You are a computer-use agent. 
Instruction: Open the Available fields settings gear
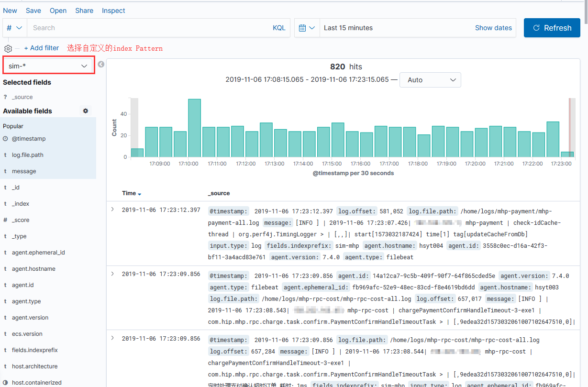point(85,111)
